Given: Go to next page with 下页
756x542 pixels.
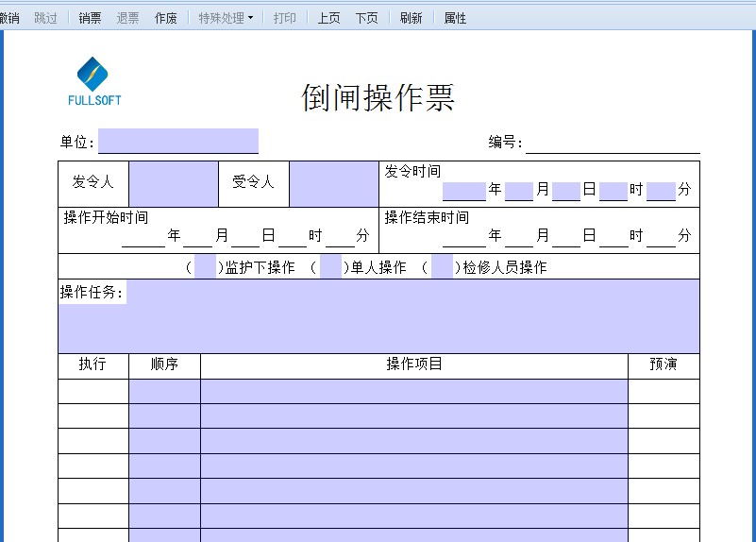Looking at the screenshot, I should 366,18.
